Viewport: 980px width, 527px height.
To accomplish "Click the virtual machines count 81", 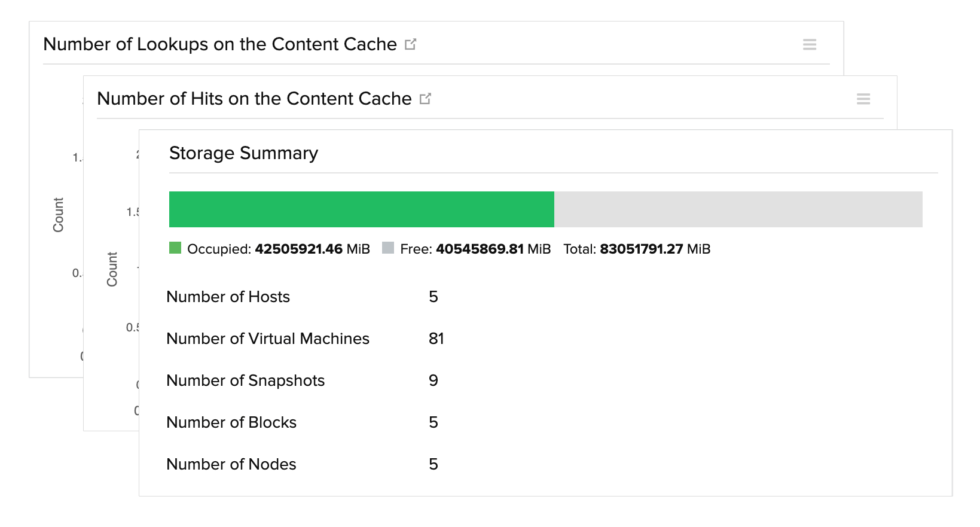I will point(436,339).
